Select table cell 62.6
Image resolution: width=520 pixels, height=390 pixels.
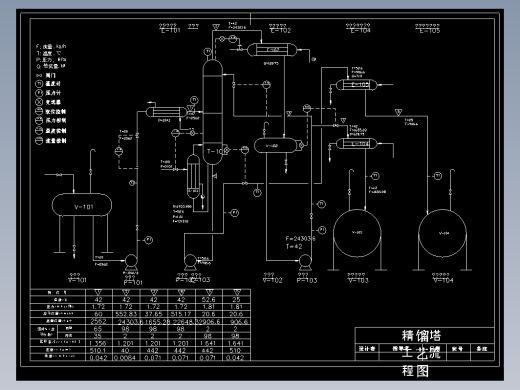pos(208,299)
